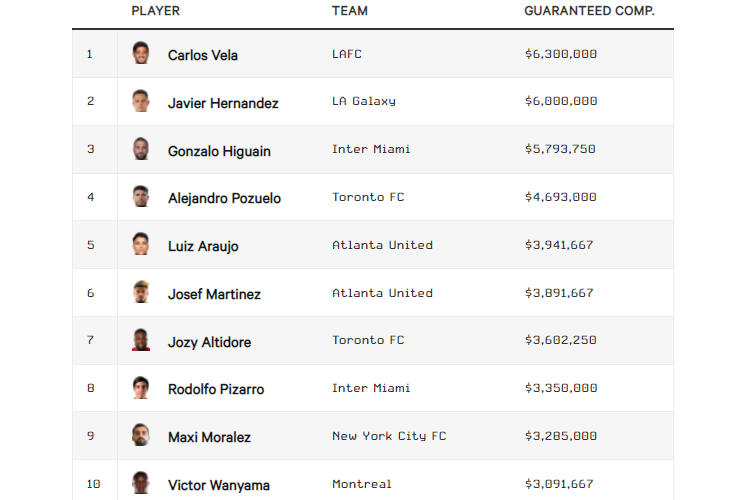This screenshot has width=753, height=500.
Task: Open Luiz Araujo's avatar thumbnail
Action: (141, 245)
